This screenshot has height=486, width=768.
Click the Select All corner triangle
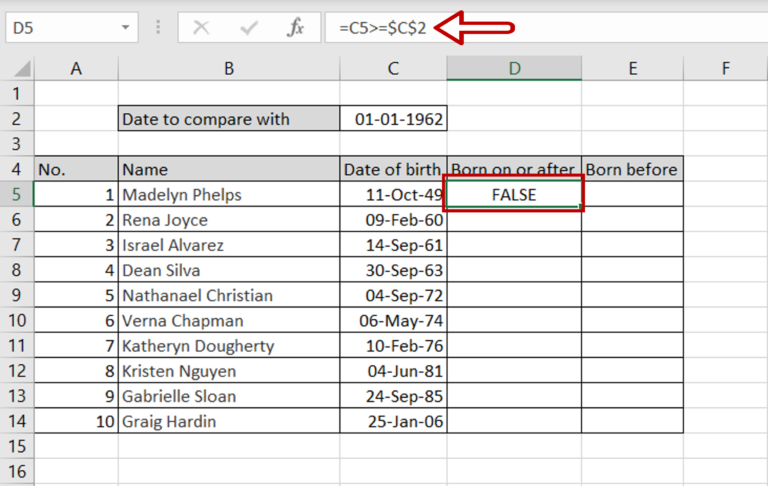[18, 69]
